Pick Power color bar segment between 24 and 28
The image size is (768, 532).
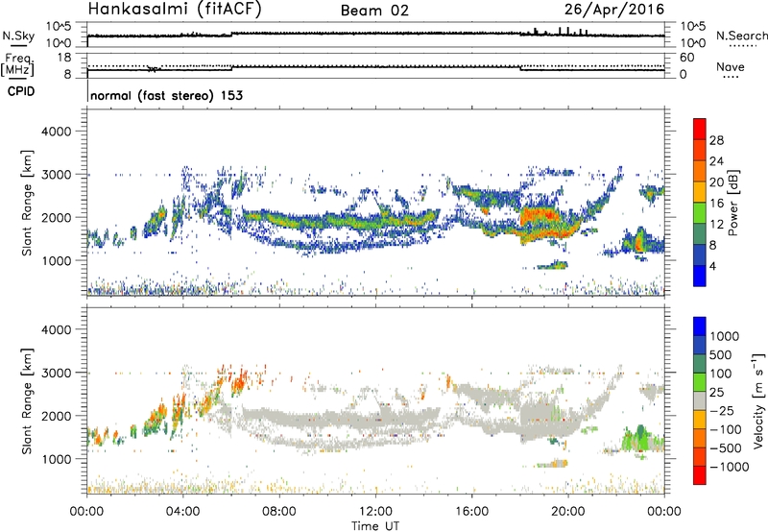[x=700, y=151]
